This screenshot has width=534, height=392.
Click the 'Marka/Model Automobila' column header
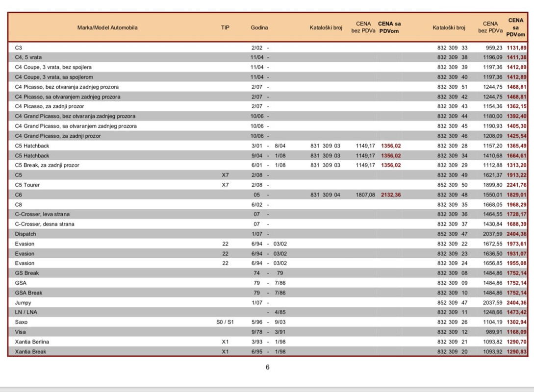[107, 27]
